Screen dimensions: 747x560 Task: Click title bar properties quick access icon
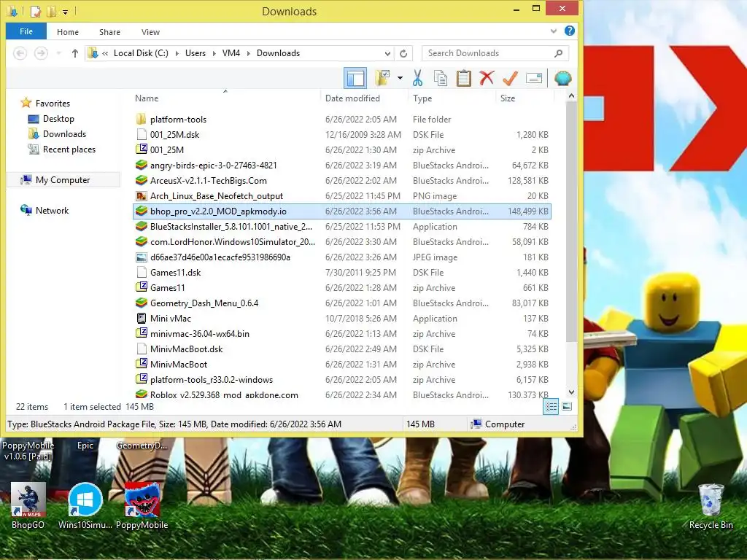click(35, 10)
